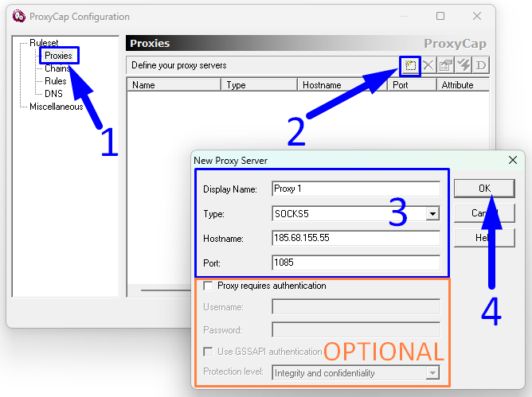Enable Proxy requires authentication checkbox
The image size is (532, 397).
(209, 286)
